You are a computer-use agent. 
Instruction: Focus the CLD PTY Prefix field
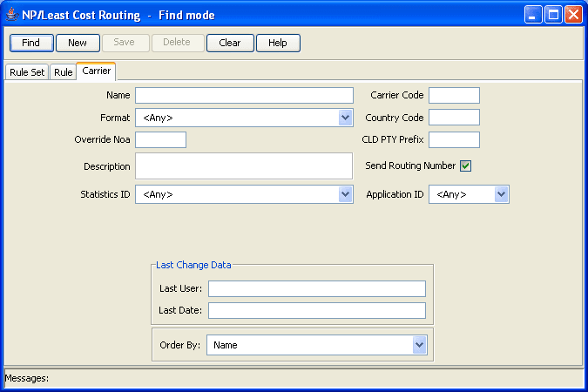tap(454, 140)
